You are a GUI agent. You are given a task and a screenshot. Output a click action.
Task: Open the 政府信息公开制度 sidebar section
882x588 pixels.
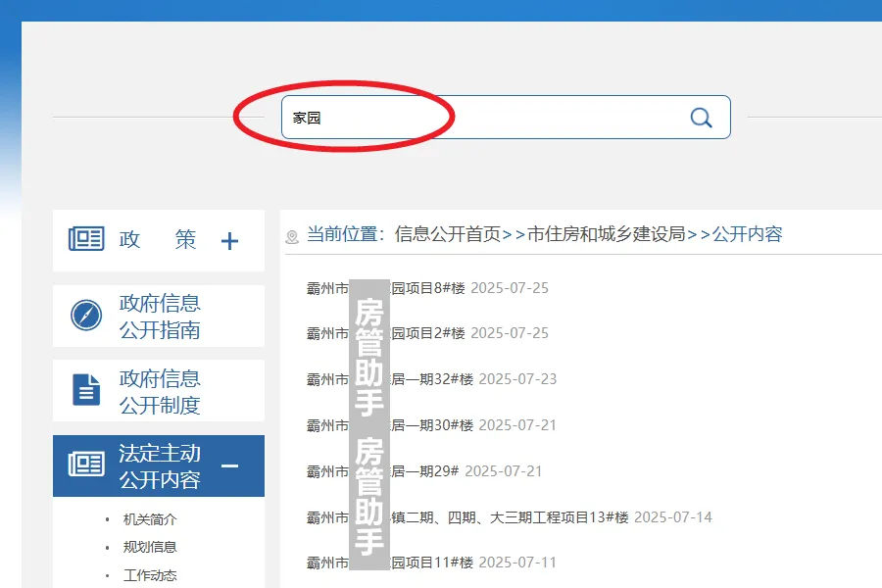pos(157,390)
